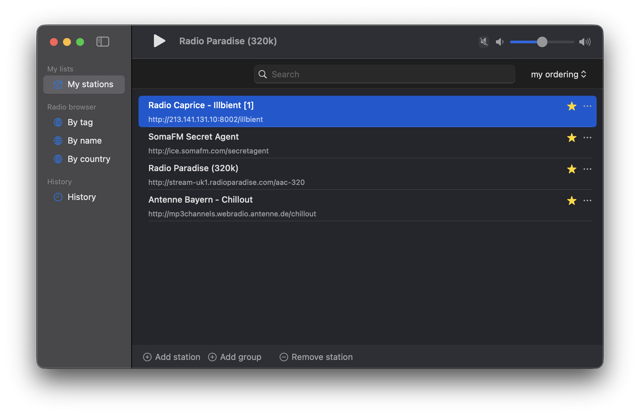Click globe icon next to By country
Image resolution: width=640 pixels, height=417 pixels.
point(58,159)
